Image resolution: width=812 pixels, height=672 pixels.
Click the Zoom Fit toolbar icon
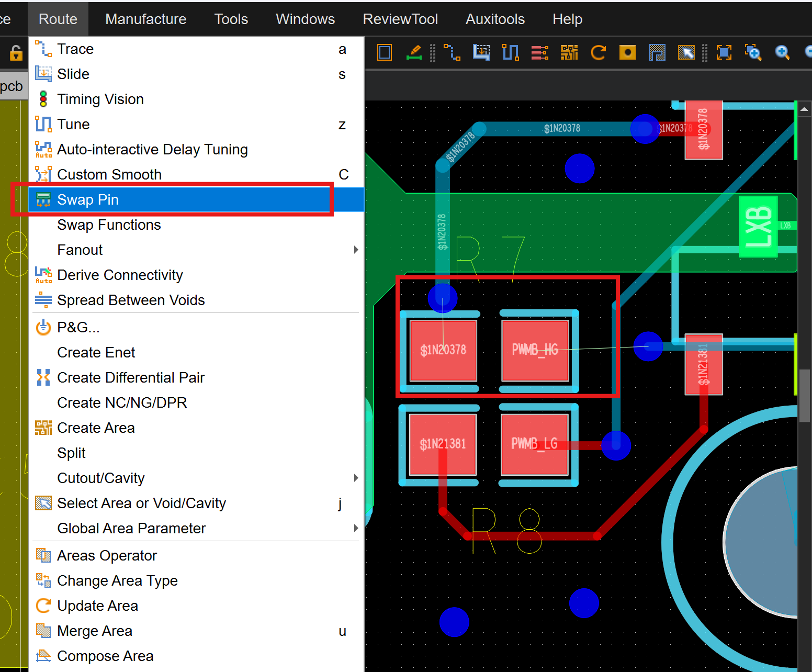click(x=724, y=52)
